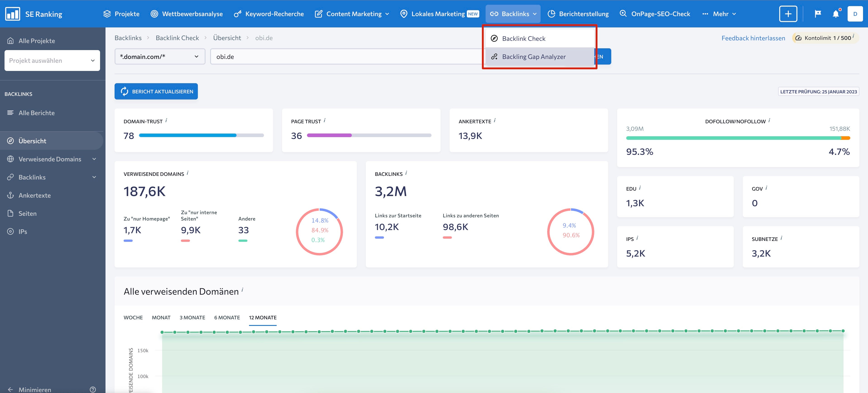
Task: Switch chart to 3 MONATE tab
Action: coord(192,318)
